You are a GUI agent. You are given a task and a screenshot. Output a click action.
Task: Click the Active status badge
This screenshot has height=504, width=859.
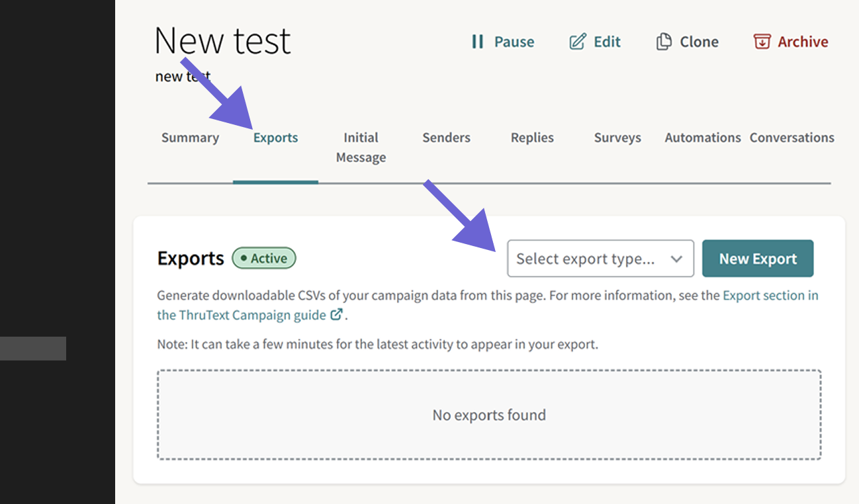click(x=264, y=259)
